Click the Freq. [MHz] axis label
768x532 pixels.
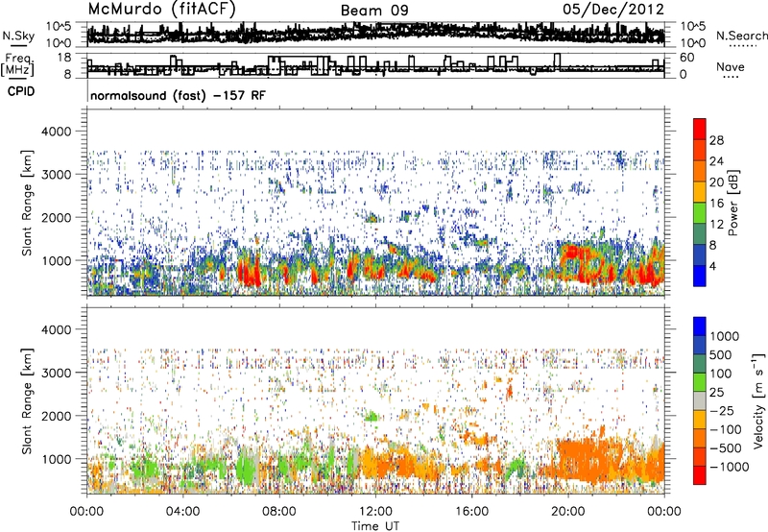18,64
